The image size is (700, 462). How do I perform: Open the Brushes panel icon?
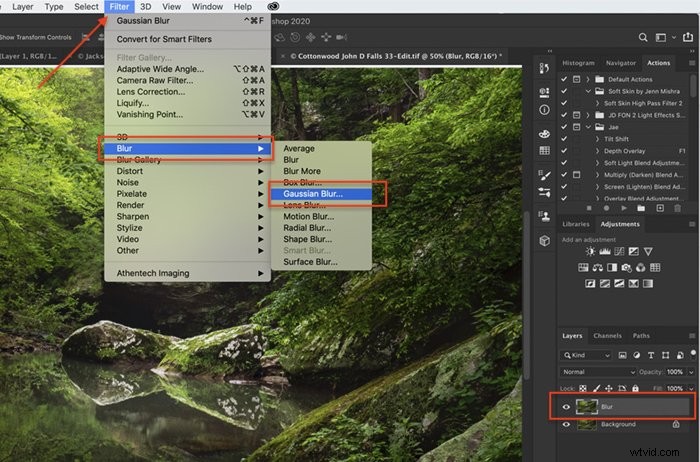(x=544, y=175)
